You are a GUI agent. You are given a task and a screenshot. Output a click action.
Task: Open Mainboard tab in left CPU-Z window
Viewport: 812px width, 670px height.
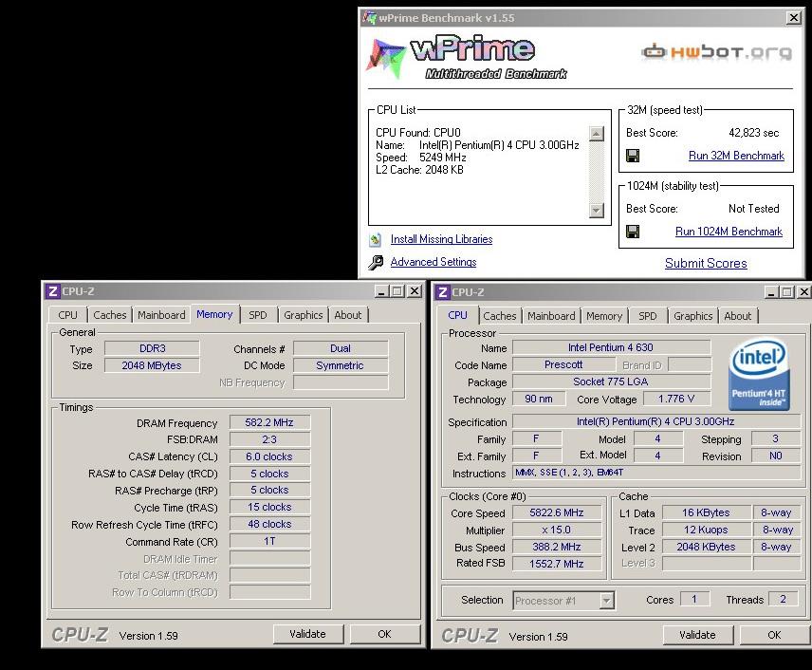[x=161, y=315]
